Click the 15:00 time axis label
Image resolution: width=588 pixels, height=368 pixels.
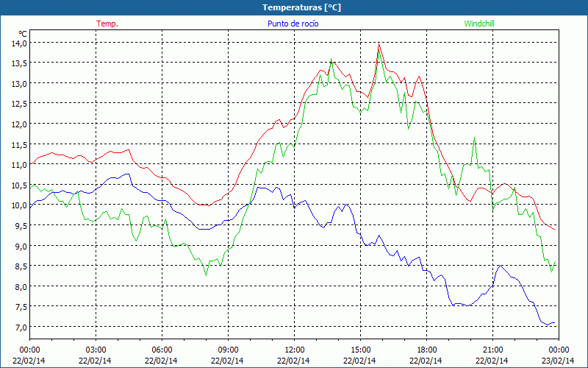360,350
